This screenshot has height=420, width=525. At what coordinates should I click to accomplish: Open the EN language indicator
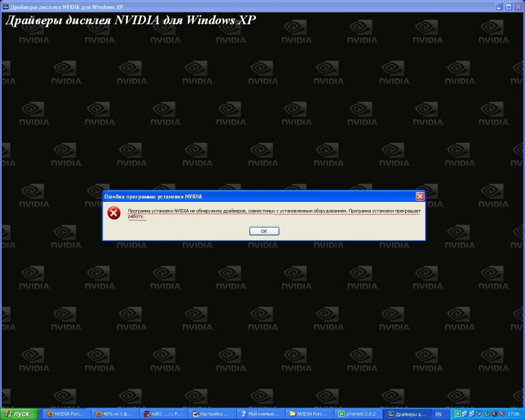[438, 415]
